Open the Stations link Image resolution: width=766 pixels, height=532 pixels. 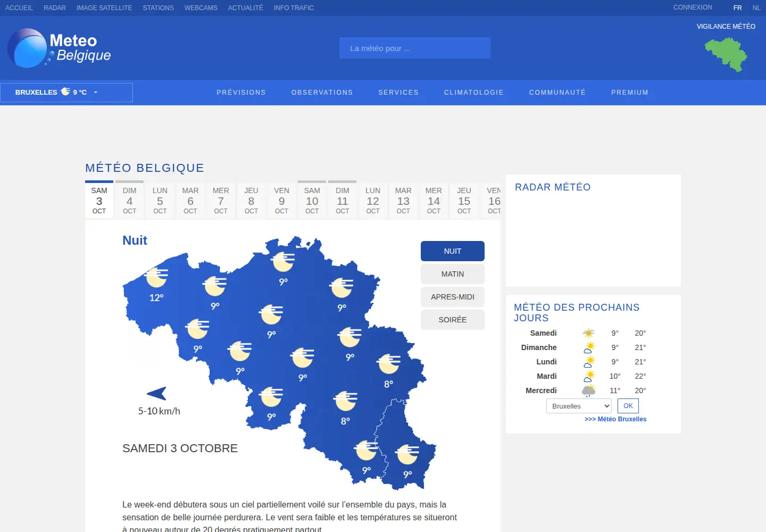tap(158, 8)
